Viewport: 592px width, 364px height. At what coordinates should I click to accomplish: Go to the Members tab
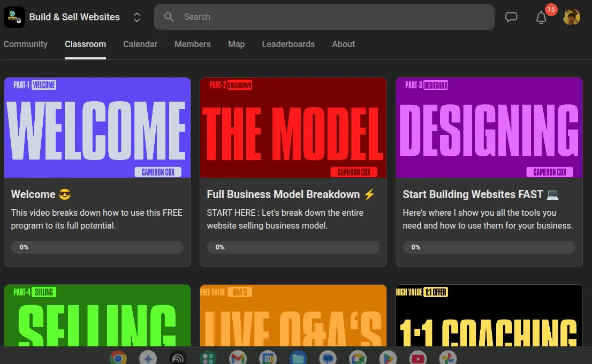(193, 44)
